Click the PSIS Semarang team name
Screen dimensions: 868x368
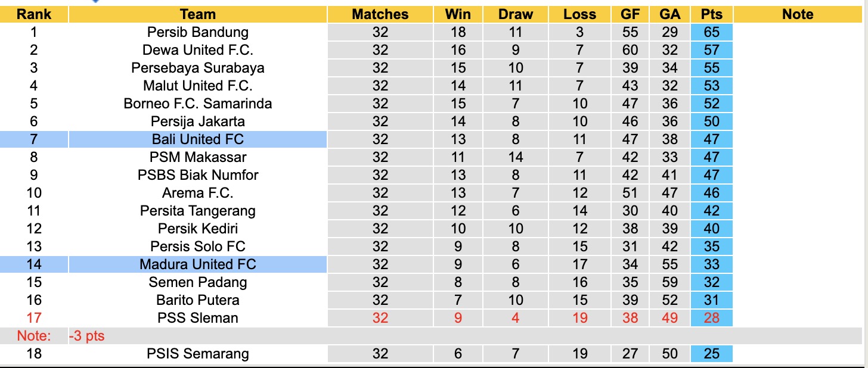(x=197, y=354)
